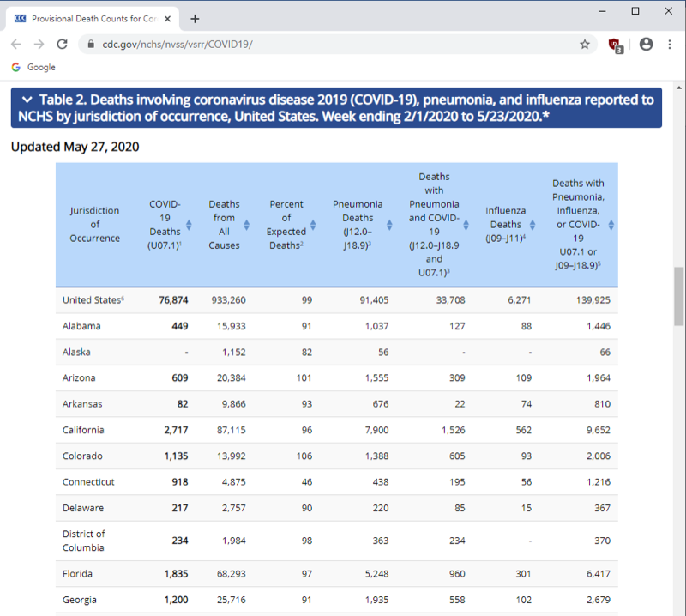This screenshot has width=686, height=616.
Task: Navigate back using the back arrow
Action: [15, 44]
